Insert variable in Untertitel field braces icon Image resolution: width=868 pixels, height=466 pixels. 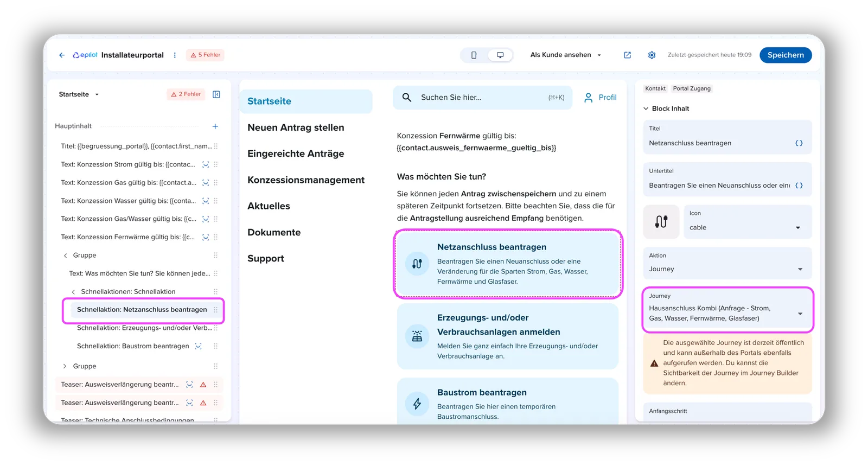(799, 186)
